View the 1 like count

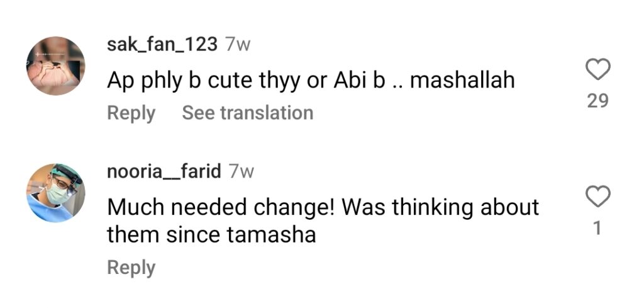pos(597,228)
